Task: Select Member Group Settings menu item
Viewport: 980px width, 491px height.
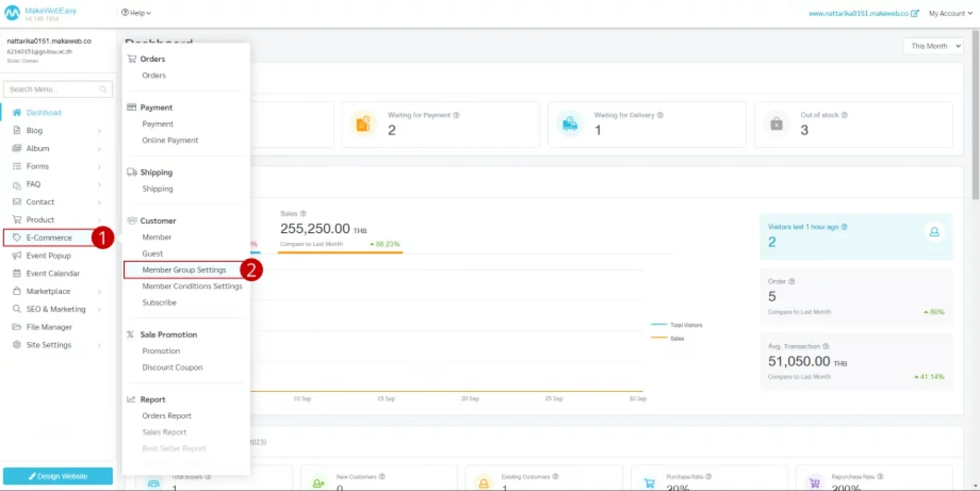Action: tap(184, 269)
